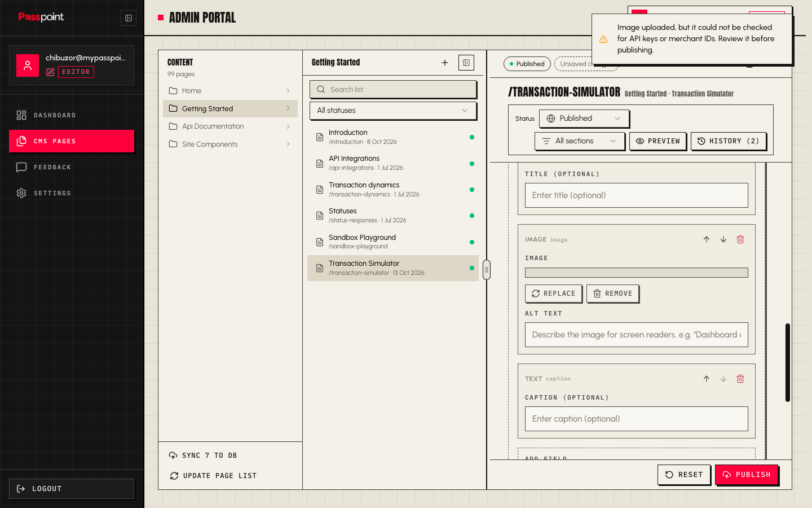
Task: Collapse the left sidebar via panel icon
Action: [129, 18]
